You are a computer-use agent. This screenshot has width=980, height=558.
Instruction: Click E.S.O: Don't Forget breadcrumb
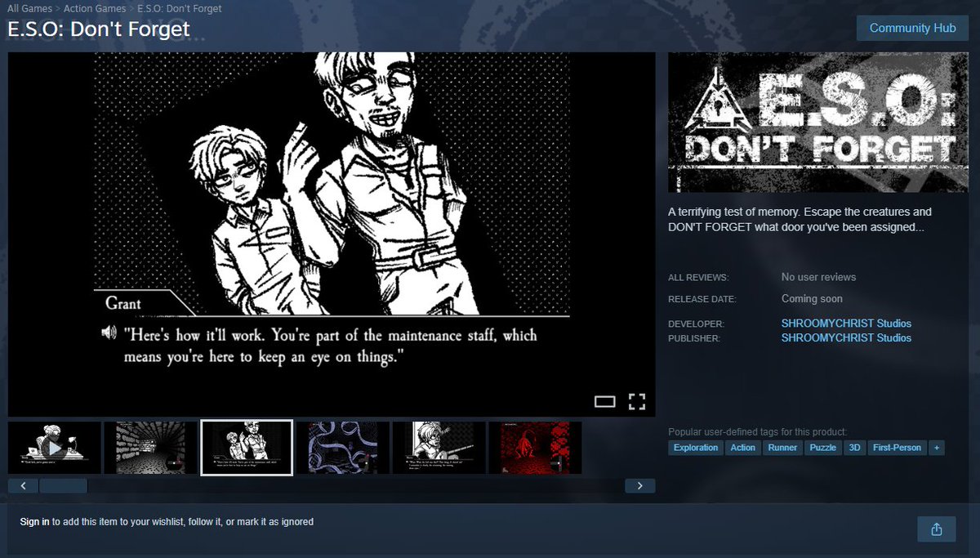tap(179, 8)
